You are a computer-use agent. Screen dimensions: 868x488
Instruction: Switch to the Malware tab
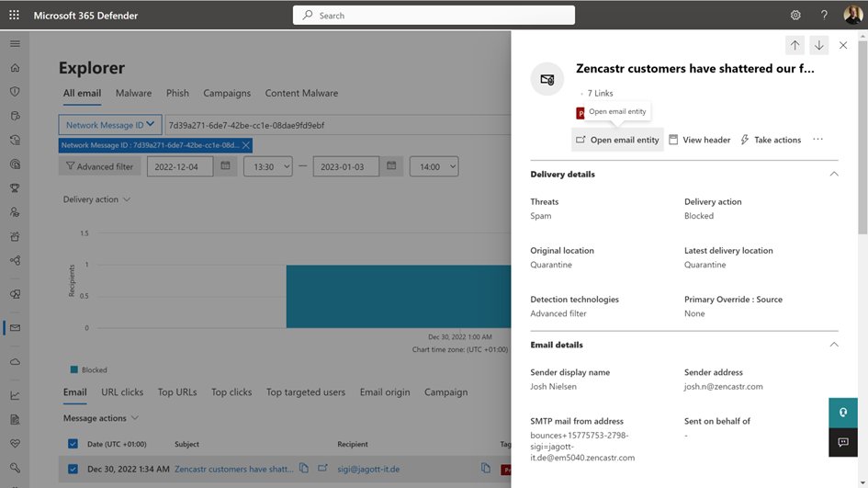(133, 93)
